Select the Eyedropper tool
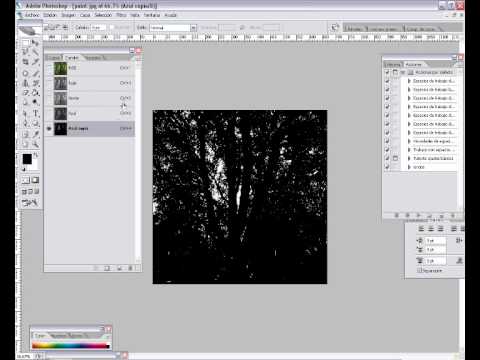The height and width of the screenshot is (360, 480). pos(35,134)
